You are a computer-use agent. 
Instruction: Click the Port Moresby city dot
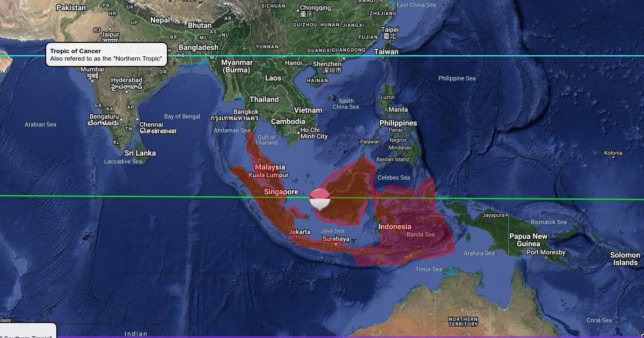coord(546,258)
